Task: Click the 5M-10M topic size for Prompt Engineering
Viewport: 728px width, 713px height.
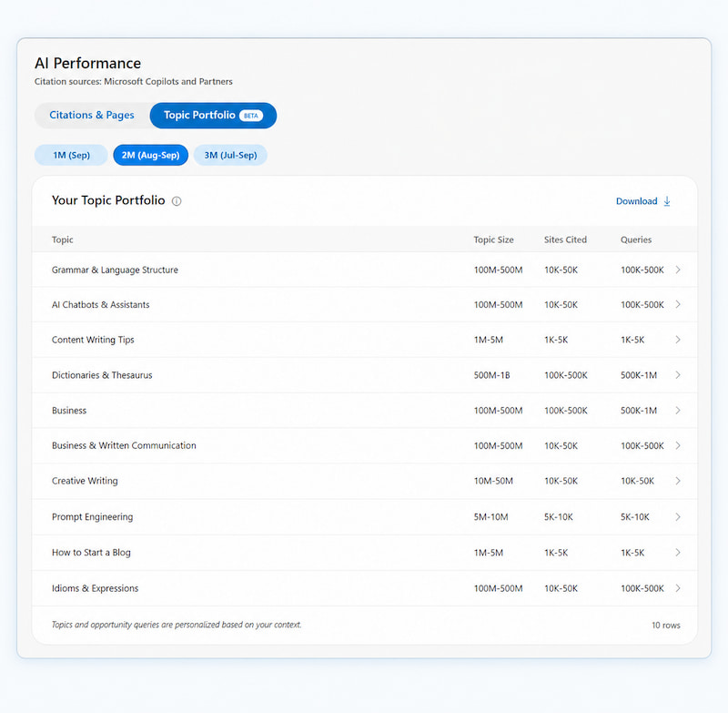Action: [490, 516]
